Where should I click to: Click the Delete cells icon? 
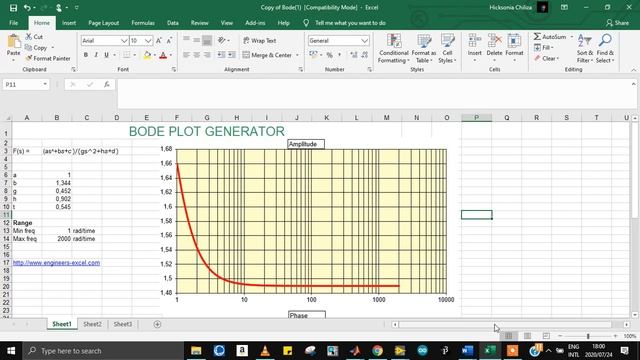494,41
